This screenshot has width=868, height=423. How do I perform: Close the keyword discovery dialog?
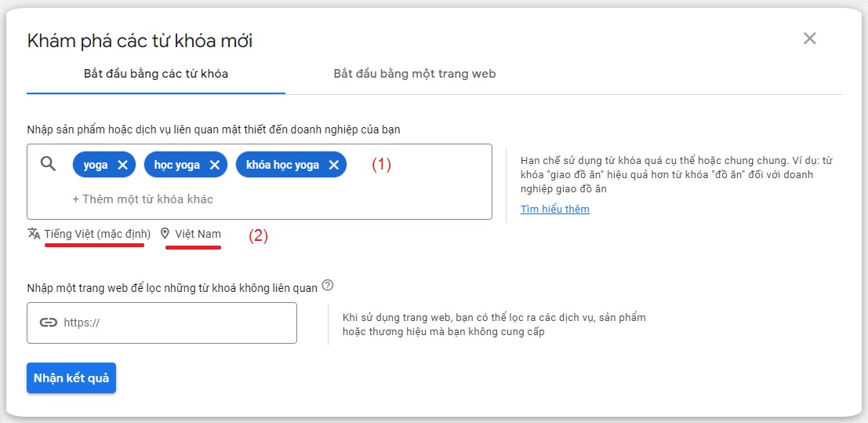(810, 38)
